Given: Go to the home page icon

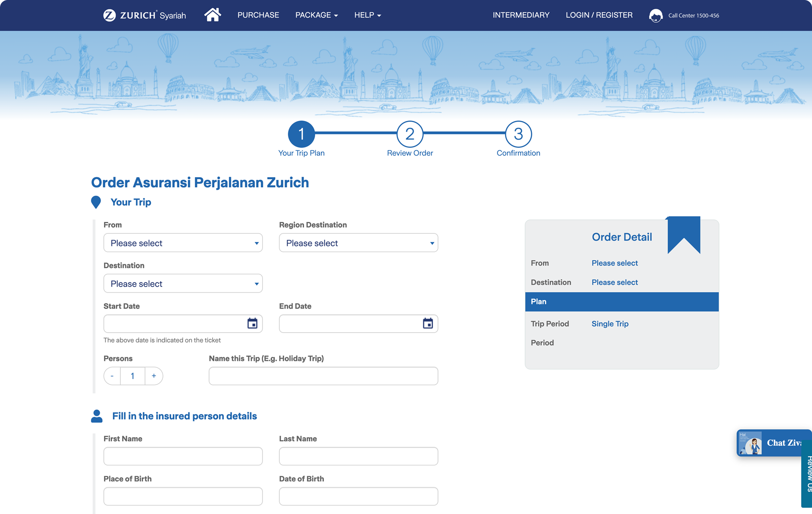Looking at the screenshot, I should click(x=212, y=15).
